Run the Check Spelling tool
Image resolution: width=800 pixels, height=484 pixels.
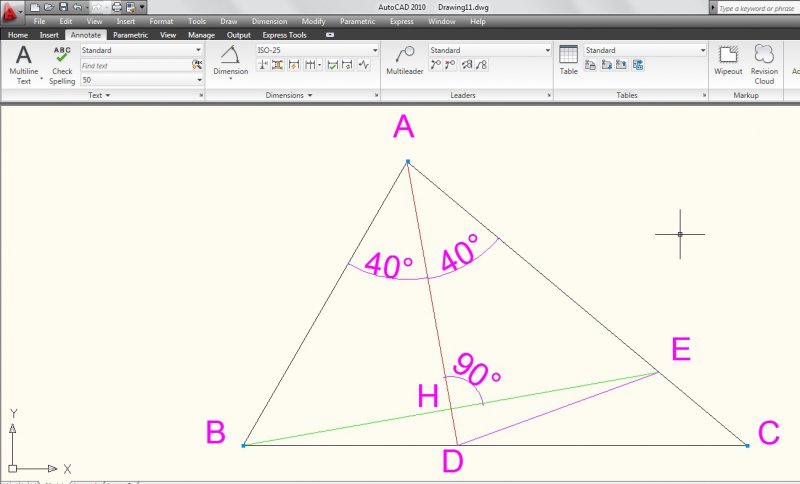pyautogui.click(x=62, y=65)
